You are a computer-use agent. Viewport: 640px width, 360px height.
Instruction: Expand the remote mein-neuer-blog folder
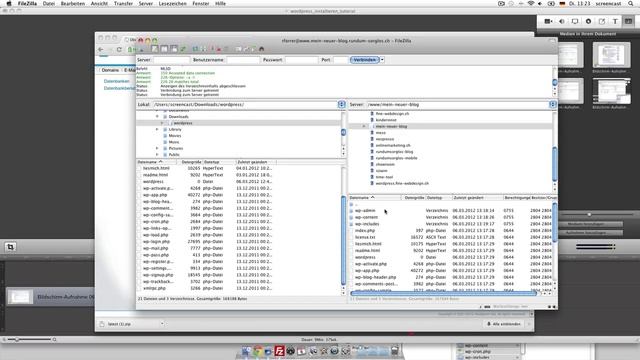[364, 126]
